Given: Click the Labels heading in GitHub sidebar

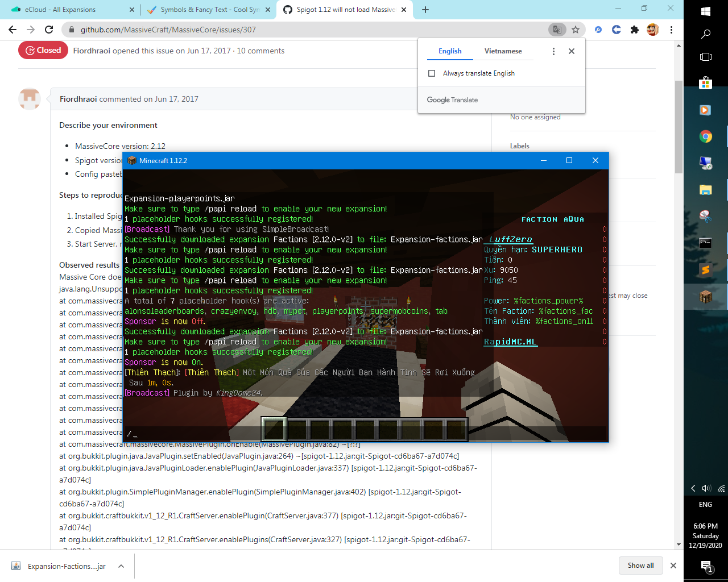Looking at the screenshot, I should click(519, 146).
